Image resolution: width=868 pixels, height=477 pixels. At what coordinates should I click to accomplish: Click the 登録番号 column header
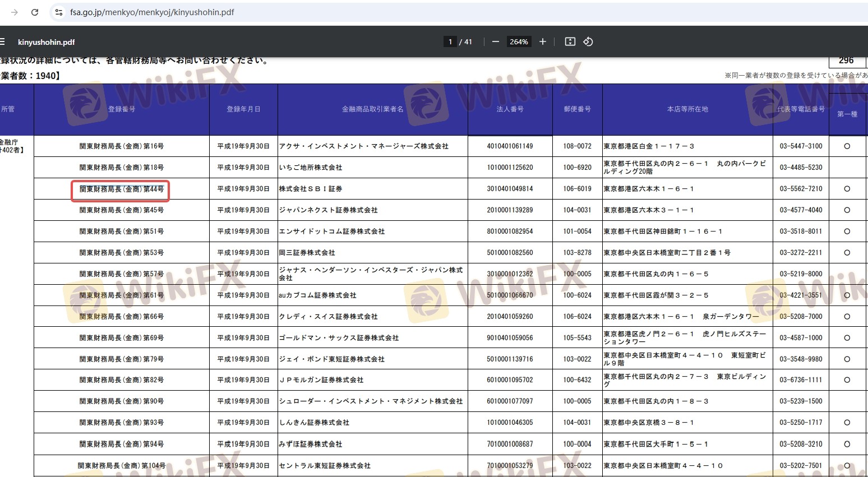point(122,109)
